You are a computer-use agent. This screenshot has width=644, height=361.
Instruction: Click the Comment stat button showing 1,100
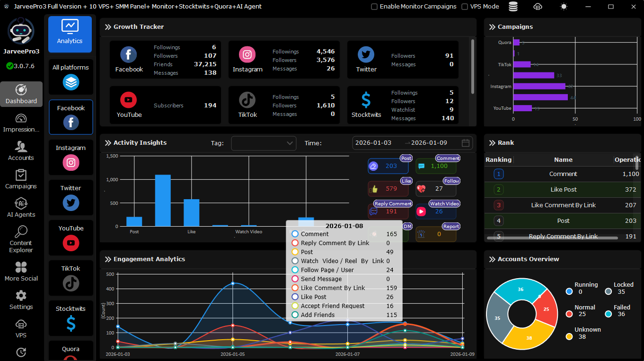tap(436, 166)
